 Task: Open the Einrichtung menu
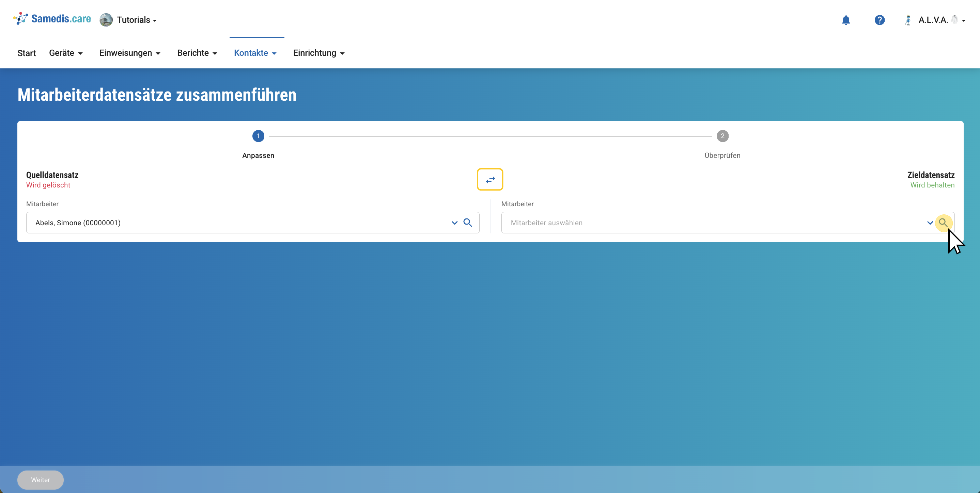pyautogui.click(x=319, y=53)
